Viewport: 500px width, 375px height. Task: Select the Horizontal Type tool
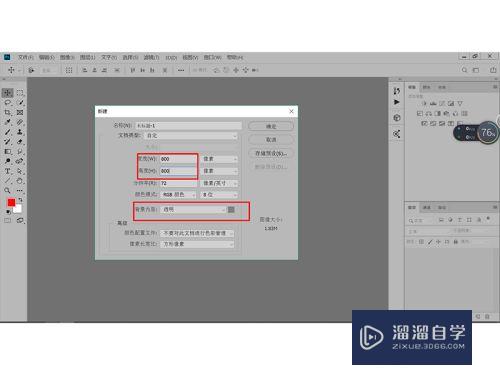click(x=8, y=171)
